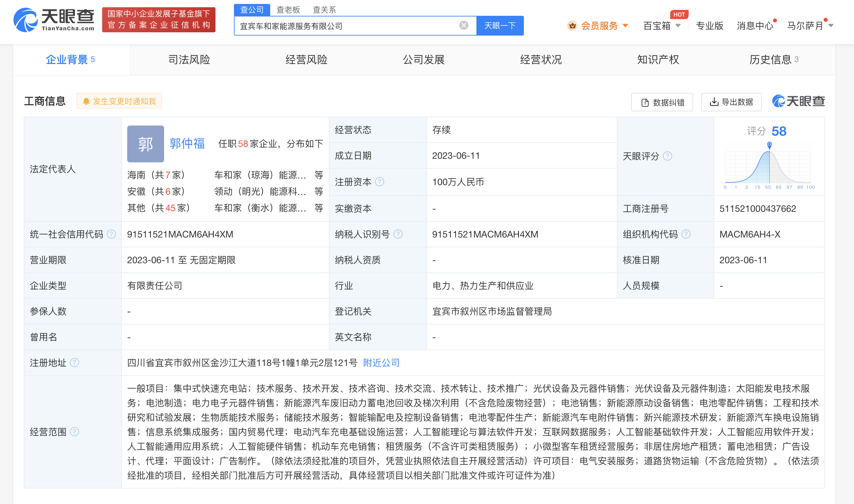Open 郭仲福 legal representative link
Viewport: 854px width, 504px height.
pyautogui.click(x=187, y=143)
